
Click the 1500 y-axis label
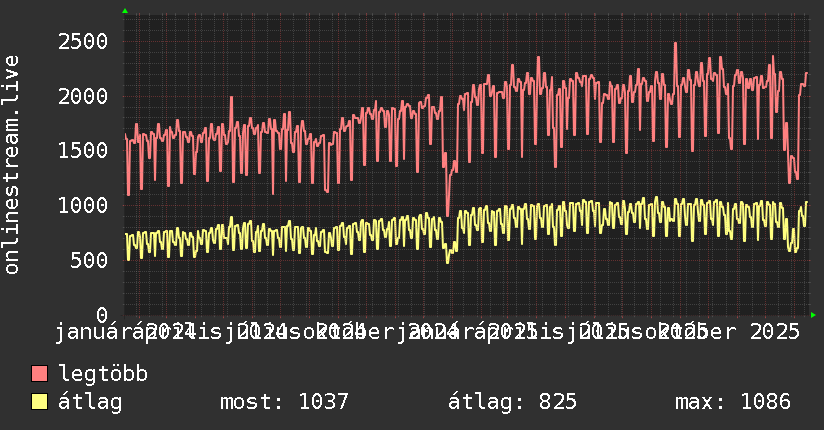[x=83, y=151]
